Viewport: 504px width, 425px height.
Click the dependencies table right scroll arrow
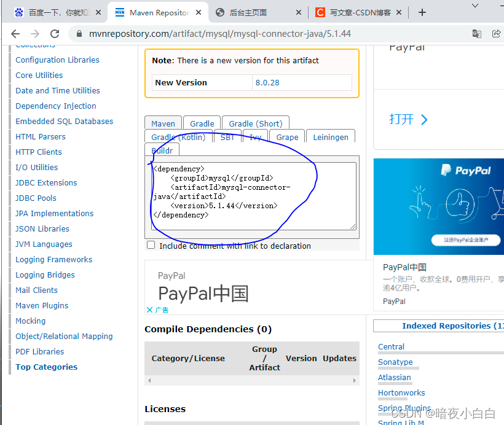(x=354, y=380)
